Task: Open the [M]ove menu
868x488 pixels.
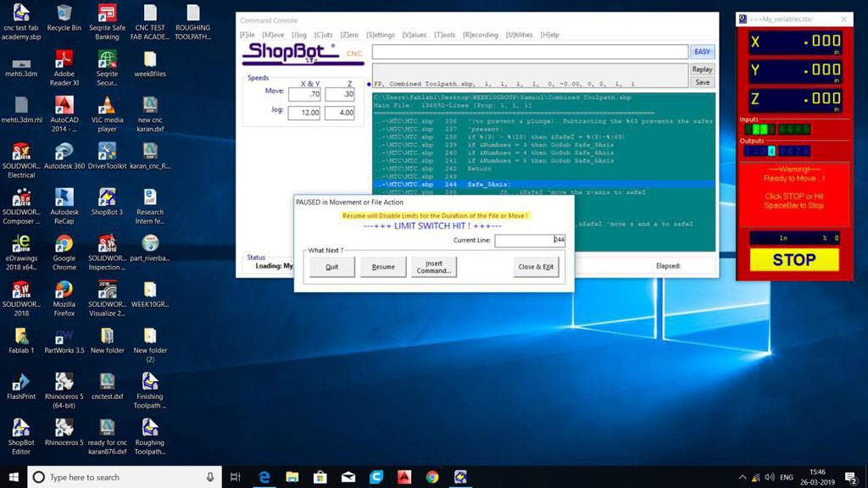Action: pyautogui.click(x=273, y=35)
